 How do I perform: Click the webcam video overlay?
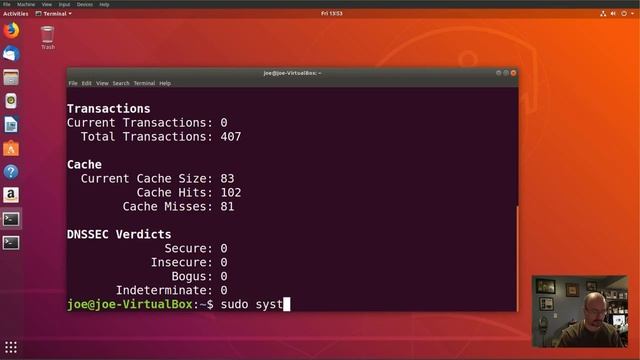580,311
